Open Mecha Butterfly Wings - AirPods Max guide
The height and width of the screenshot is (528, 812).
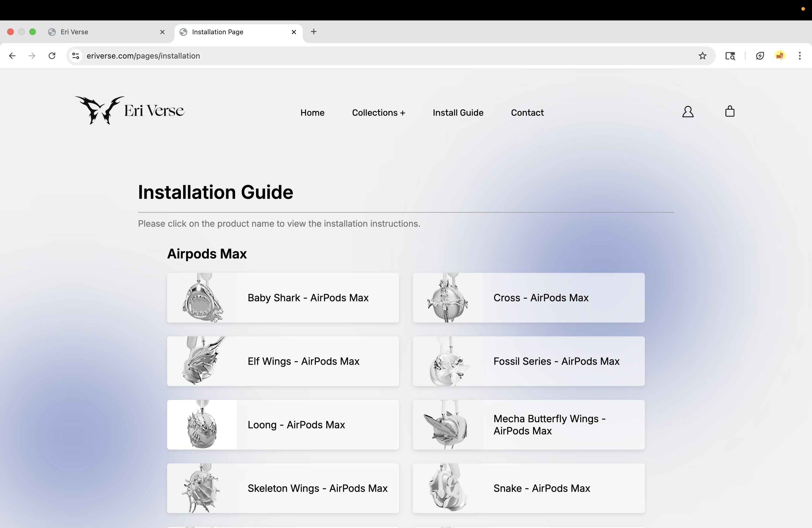pos(549,425)
